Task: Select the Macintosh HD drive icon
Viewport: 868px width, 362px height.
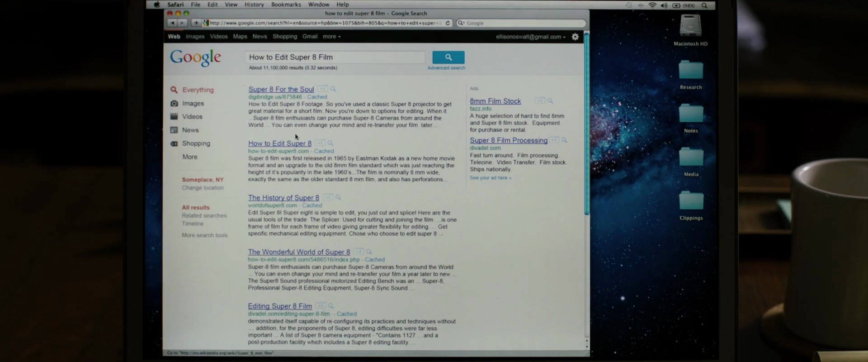Action: tap(690, 26)
